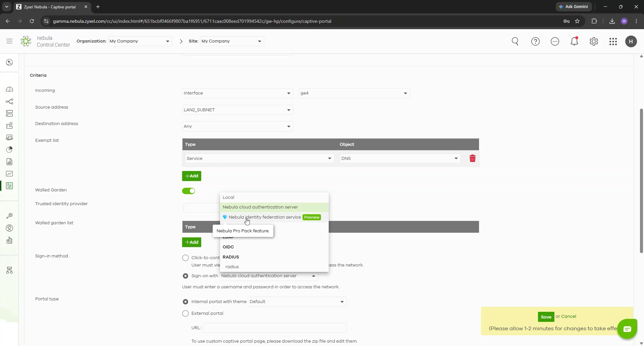
Task: Go back to the previous page
Action: coord(8,21)
